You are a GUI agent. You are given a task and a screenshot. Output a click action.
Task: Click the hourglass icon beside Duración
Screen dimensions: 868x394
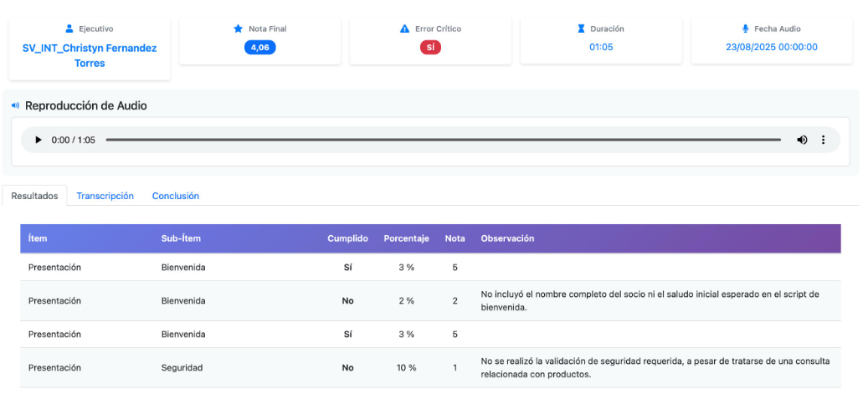pos(581,28)
